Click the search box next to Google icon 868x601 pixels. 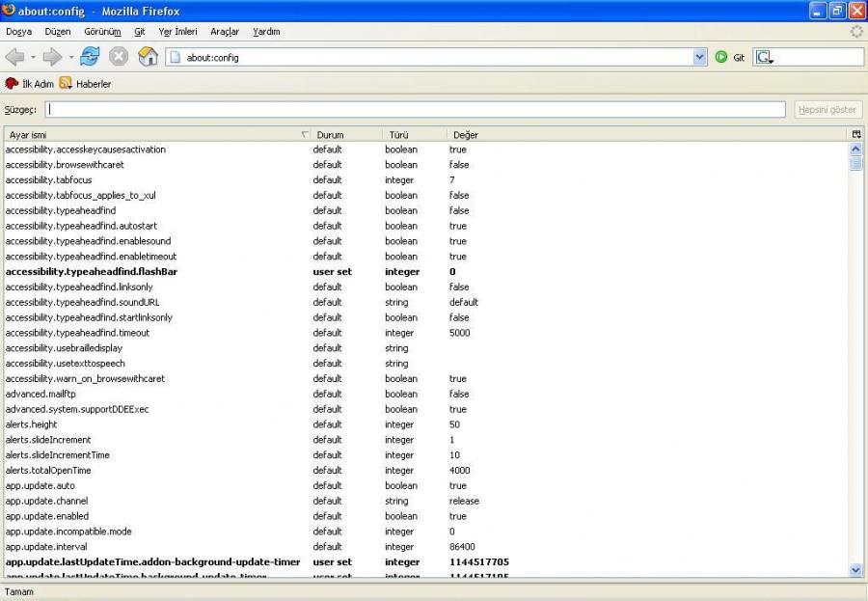pos(819,57)
